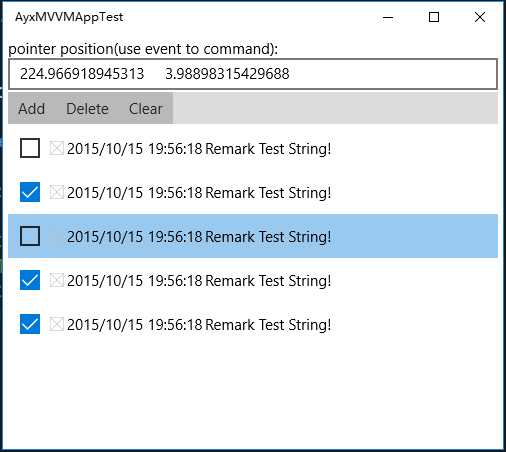Click the Add command button
The image size is (506, 452).
(32, 108)
